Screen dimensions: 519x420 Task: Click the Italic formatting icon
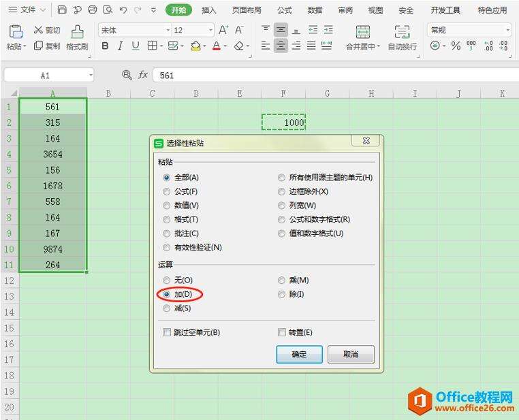tap(120, 46)
